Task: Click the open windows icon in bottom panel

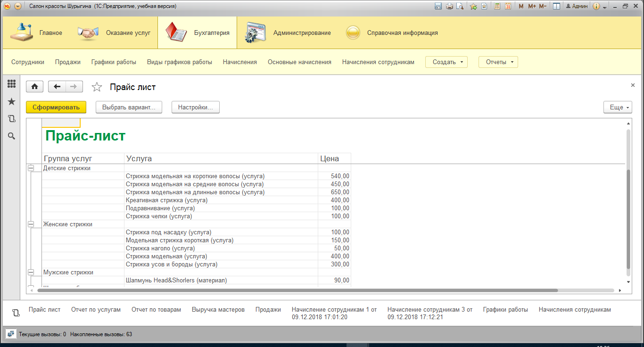Action: [x=16, y=313]
